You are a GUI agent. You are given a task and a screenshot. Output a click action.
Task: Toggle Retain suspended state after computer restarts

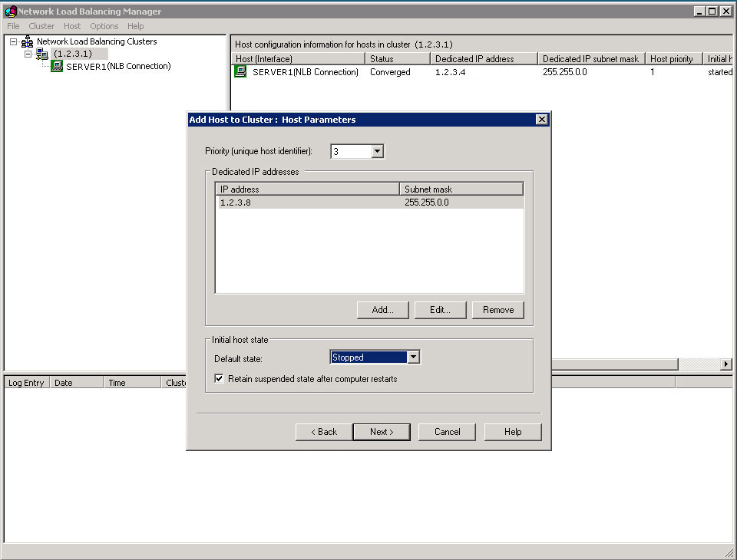coord(219,379)
